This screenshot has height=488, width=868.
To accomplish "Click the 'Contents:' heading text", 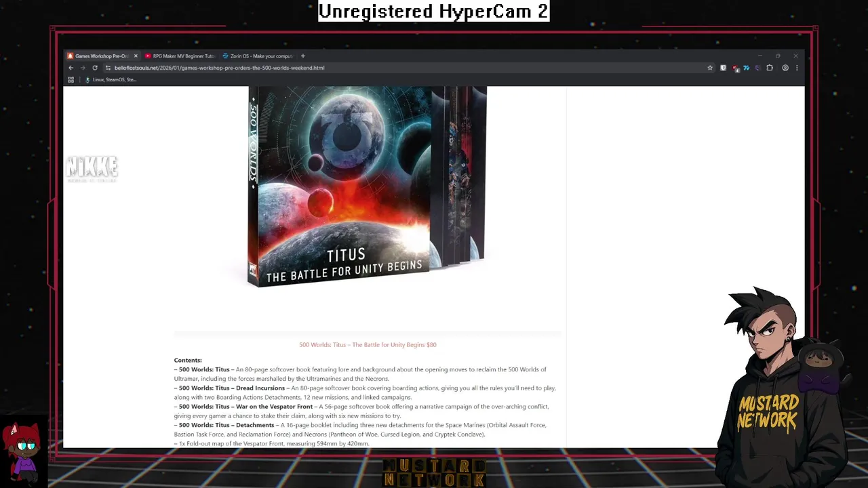I will click(188, 361).
